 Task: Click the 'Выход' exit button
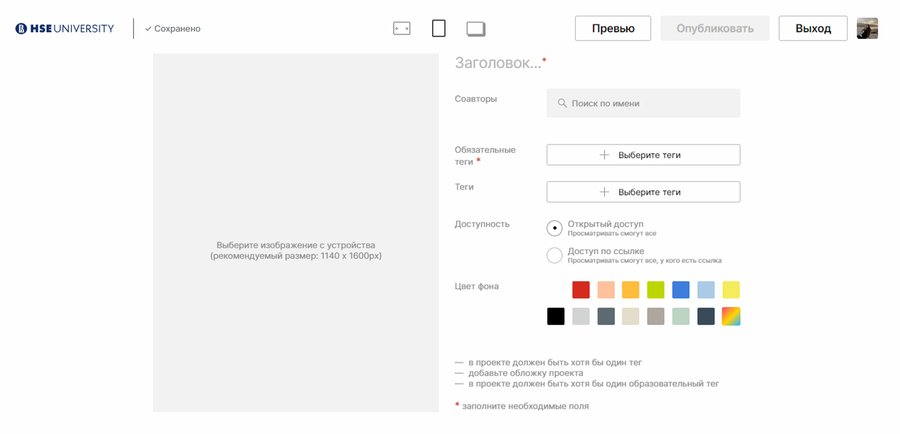click(813, 28)
